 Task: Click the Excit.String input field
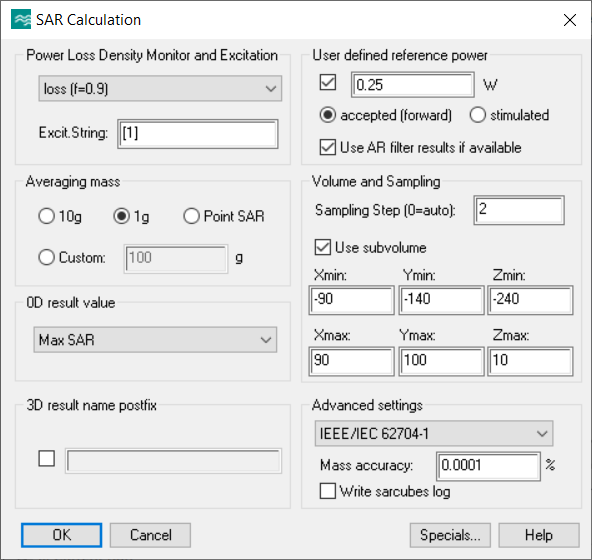(198, 134)
